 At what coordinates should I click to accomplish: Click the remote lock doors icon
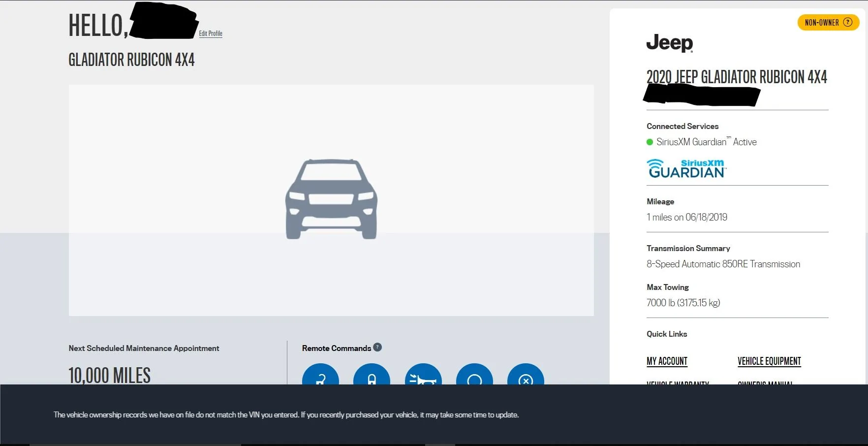point(372,375)
